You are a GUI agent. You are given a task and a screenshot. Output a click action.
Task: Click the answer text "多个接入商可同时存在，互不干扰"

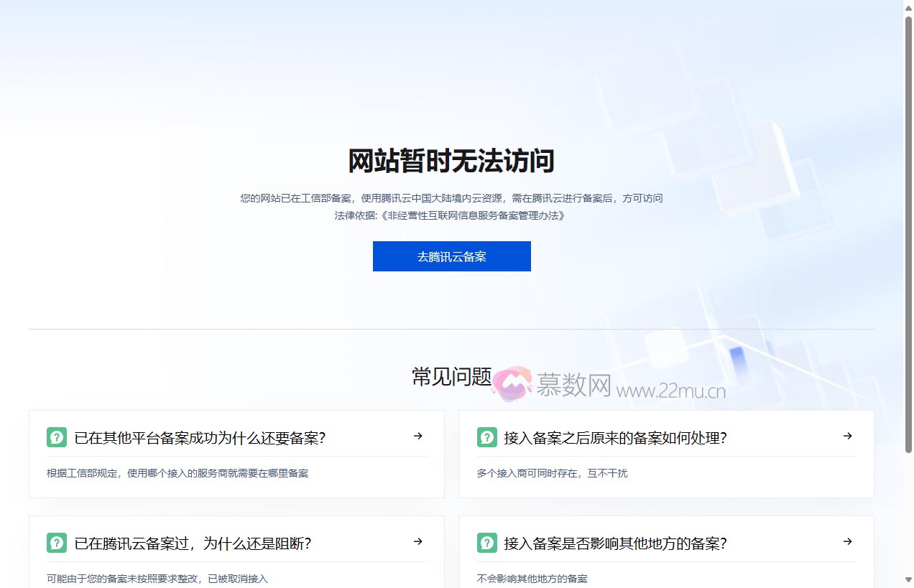pyautogui.click(x=552, y=473)
